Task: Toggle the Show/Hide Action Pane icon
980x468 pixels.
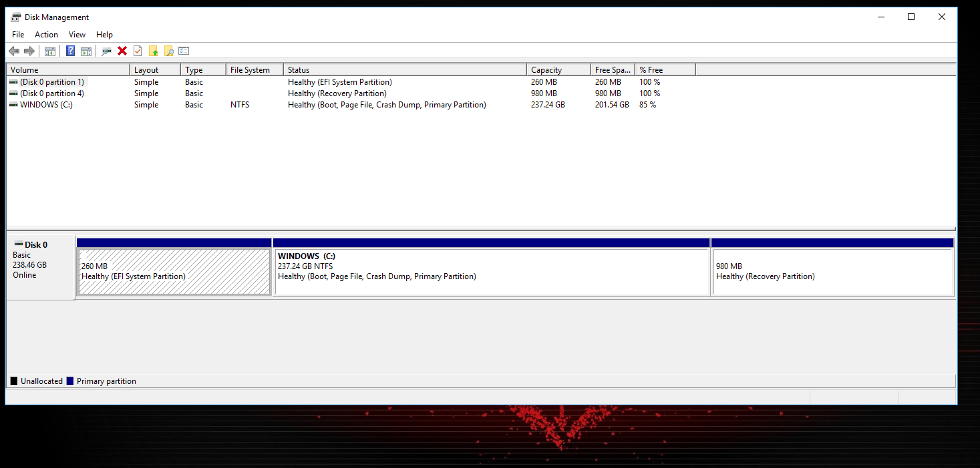Action: click(x=86, y=51)
